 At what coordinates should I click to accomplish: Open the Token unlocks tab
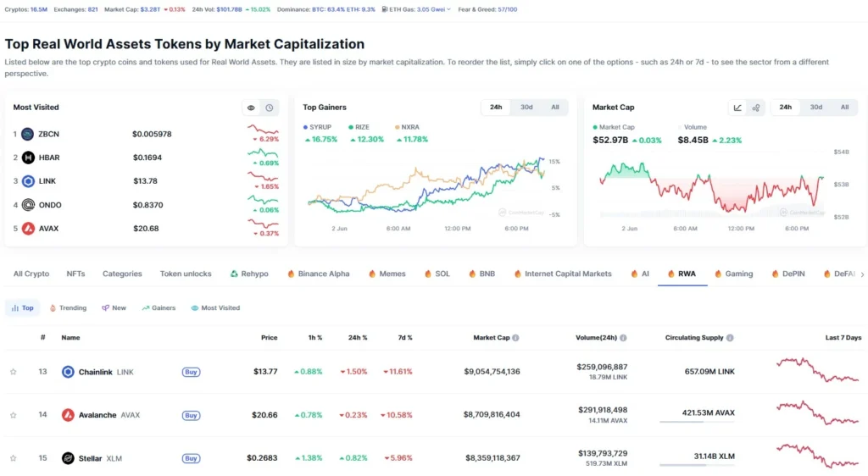[x=186, y=274]
